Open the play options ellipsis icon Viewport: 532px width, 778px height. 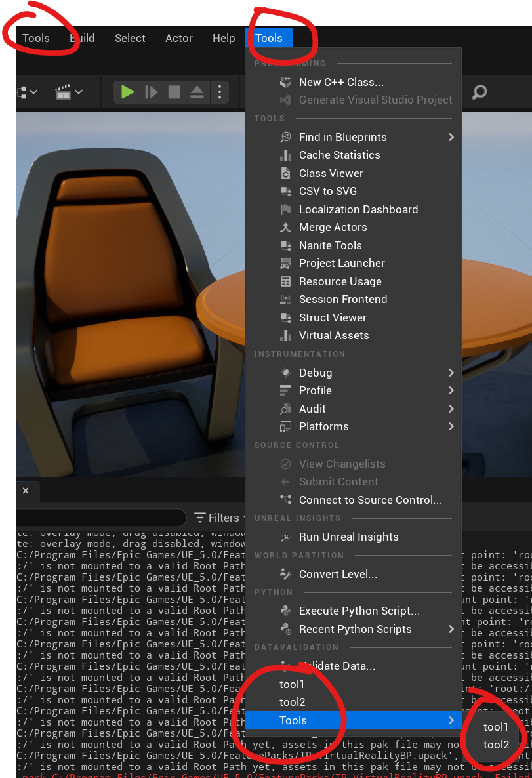click(220, 92)
